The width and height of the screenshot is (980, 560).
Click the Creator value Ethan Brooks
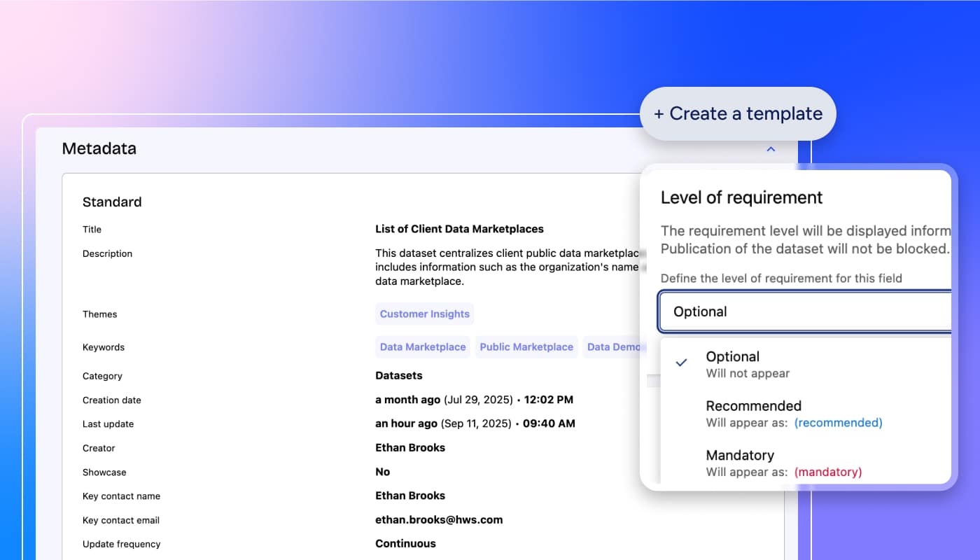click(x=410, y=448)
